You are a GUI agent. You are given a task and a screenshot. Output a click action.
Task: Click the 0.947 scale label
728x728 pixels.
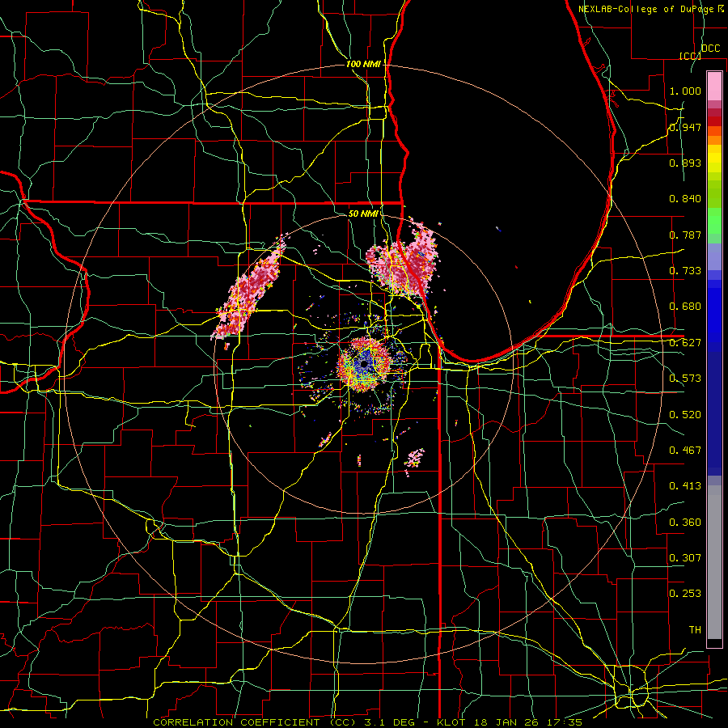click(x=685, y=127)
